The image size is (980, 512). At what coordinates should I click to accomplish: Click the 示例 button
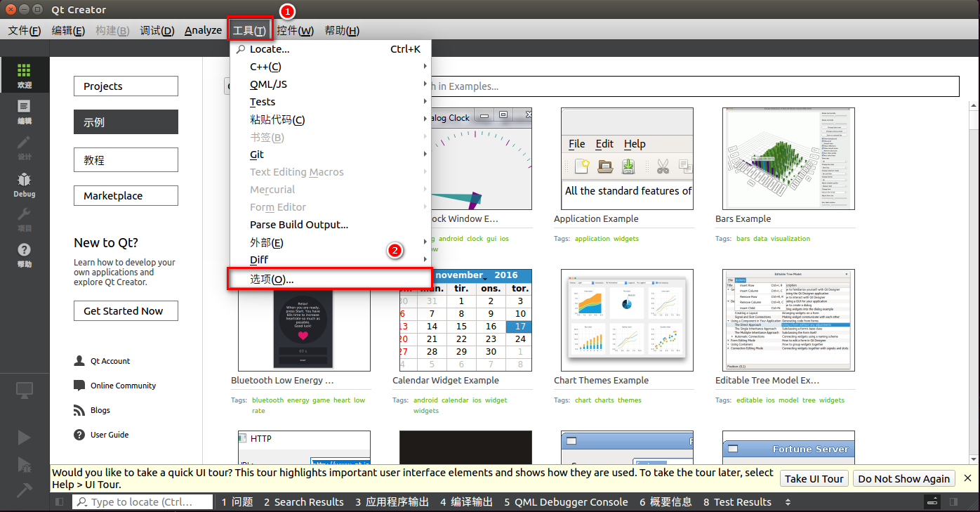pos(126,122)
